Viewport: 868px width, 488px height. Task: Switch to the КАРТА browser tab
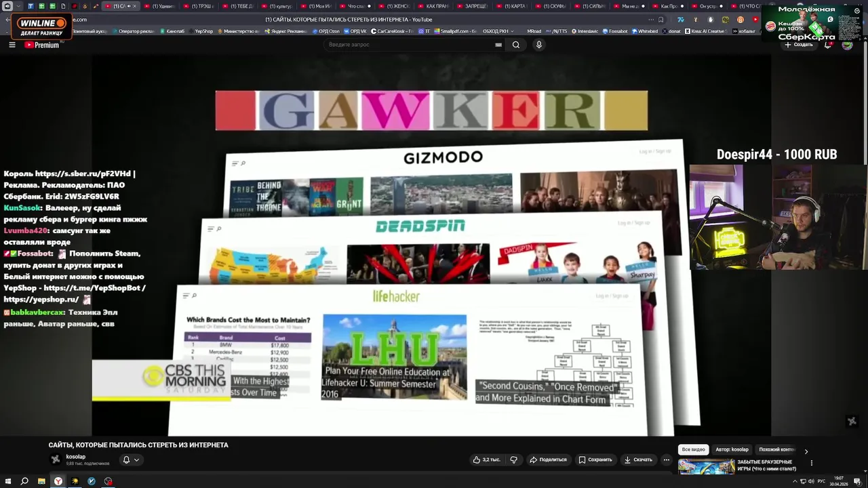coord(512,6)
